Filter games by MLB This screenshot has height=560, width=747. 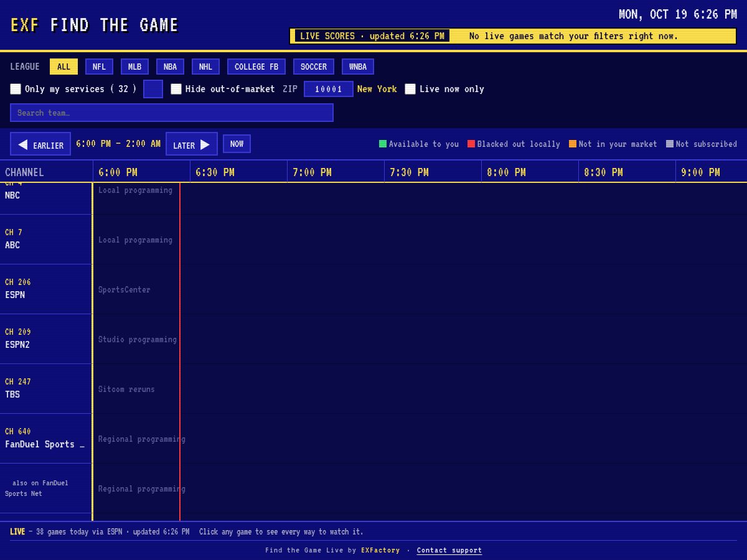click(x=134, y=67)
